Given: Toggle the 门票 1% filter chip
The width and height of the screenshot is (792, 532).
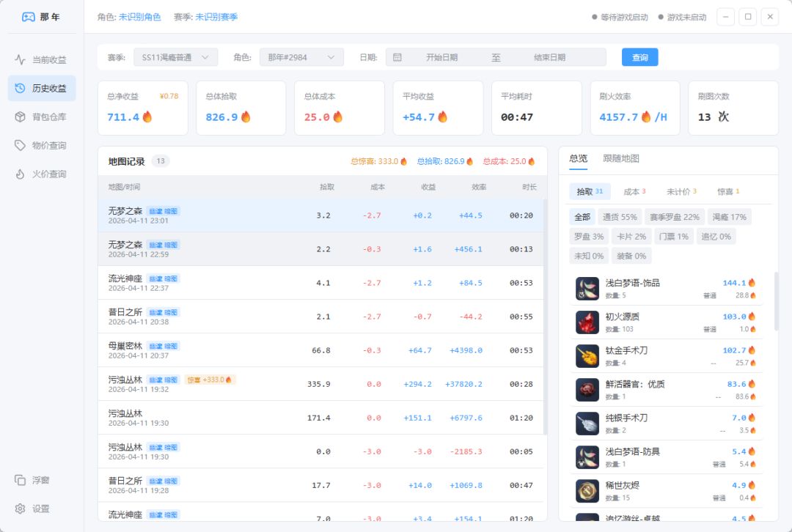Looking at the screenshot, I should pos(674,236).
